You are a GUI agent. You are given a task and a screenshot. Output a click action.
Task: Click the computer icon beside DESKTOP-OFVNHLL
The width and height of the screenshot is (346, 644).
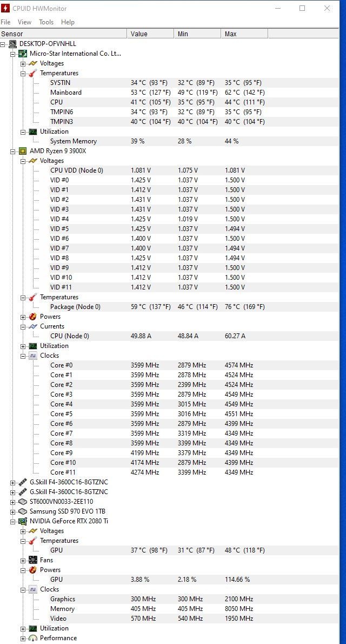pyautogui.click(x=13, y=43)
